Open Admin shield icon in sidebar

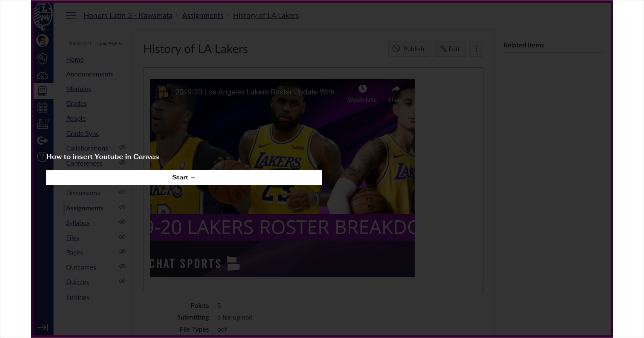(x=42, y=58)
